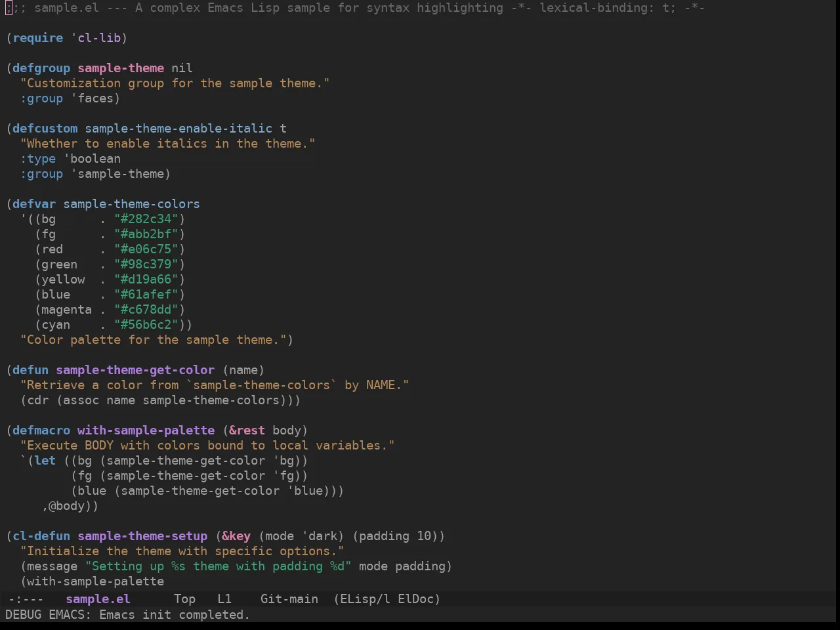Click the docstring "Initialize the theme with specific options."

182,551
